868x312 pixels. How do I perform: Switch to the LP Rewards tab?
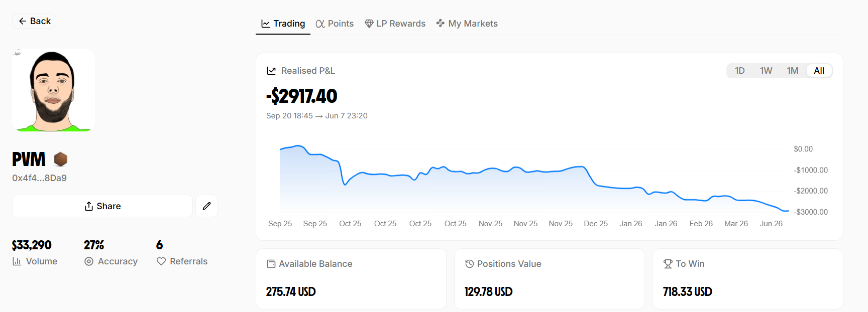(x=395, y=24)
